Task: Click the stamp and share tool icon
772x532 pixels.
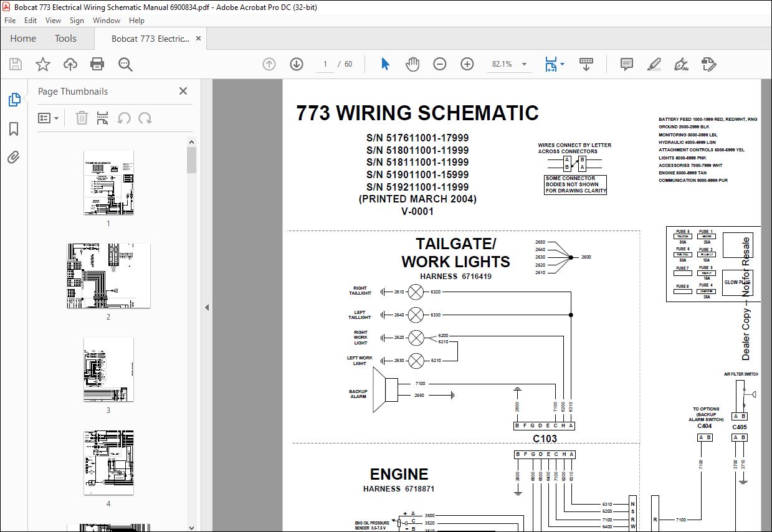Action: (708, 64)
